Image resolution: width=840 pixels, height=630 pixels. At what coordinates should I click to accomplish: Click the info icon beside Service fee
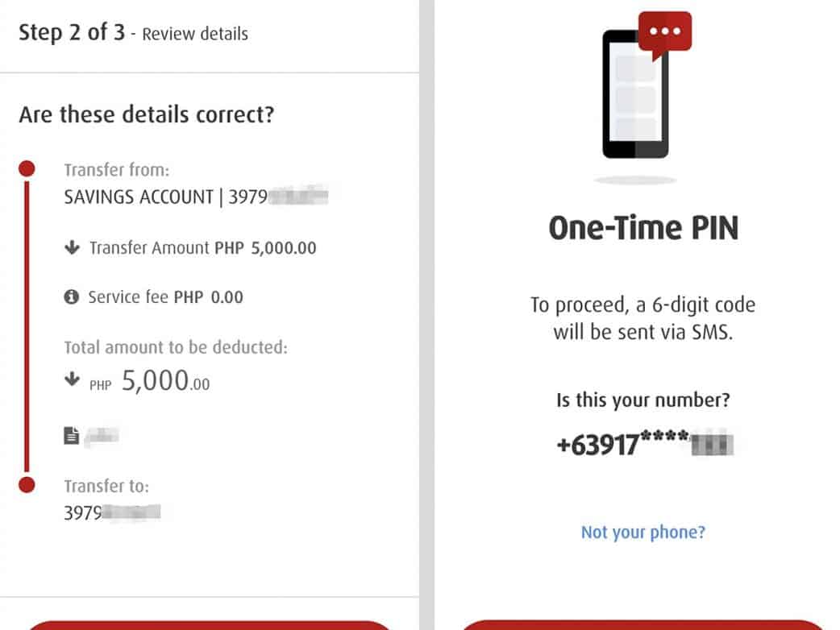tap(72, 297)
